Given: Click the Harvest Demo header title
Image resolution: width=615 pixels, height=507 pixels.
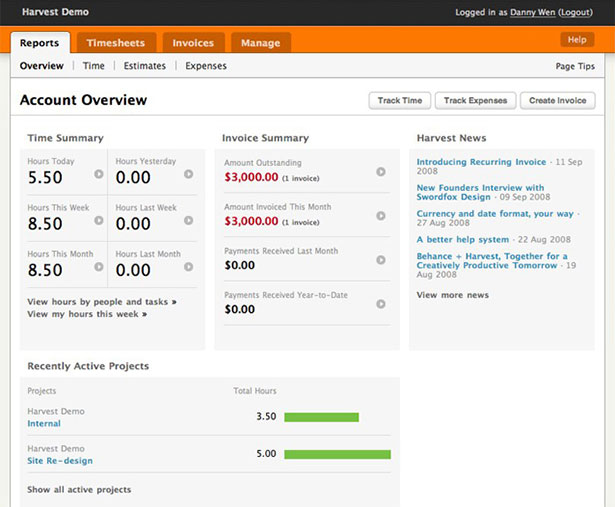Looking at the screenshot, I should (x=55, y=12).
